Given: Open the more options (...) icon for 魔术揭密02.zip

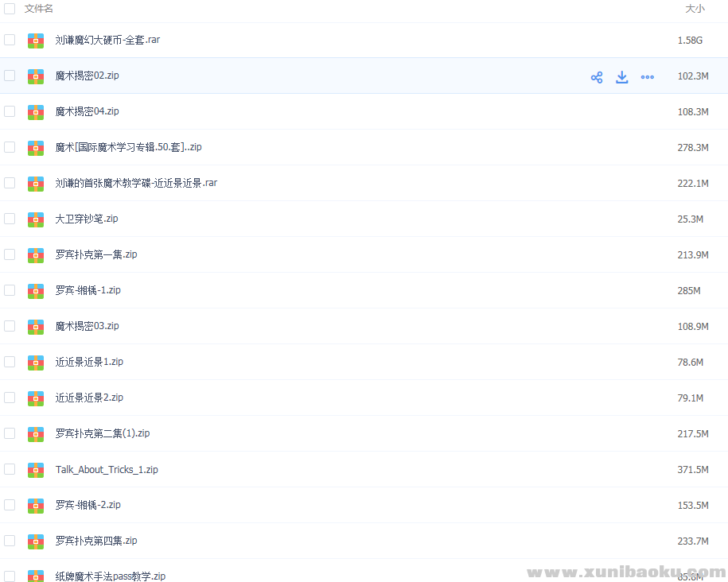Looking at the screenshot, I should pyautogui.click(x=647, y=77).
